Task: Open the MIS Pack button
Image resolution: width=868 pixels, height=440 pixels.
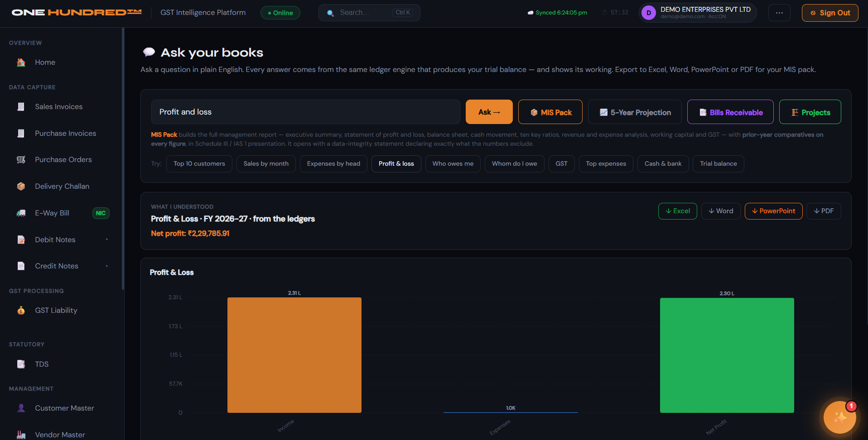Action: [550, 112]
